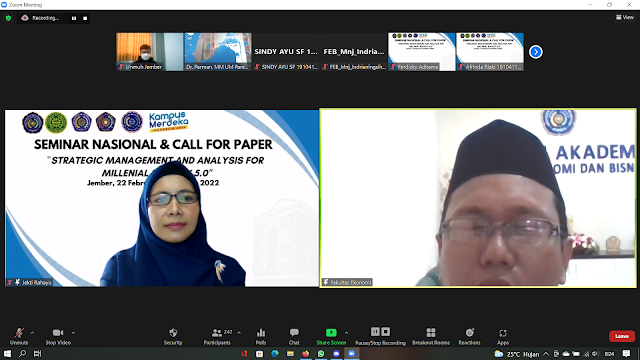Click the taskbar clock
The width and height of the screenshot is (640, 360).
pos(609,354)
